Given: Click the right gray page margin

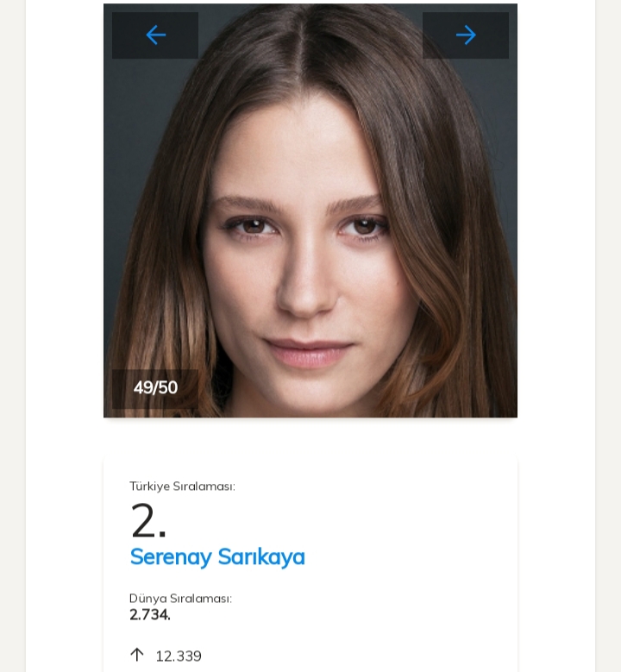Looking at the screenshot, I should [x=608, y=345].
